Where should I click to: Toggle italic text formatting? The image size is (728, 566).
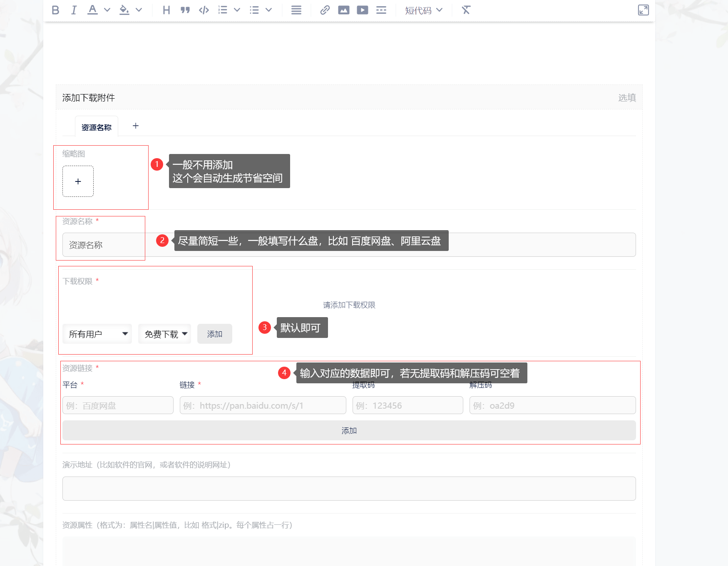[x=74, y=10]
